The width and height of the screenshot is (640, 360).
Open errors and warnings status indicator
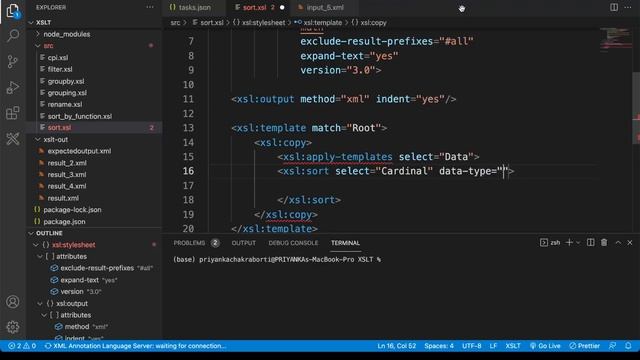[22, 346]
